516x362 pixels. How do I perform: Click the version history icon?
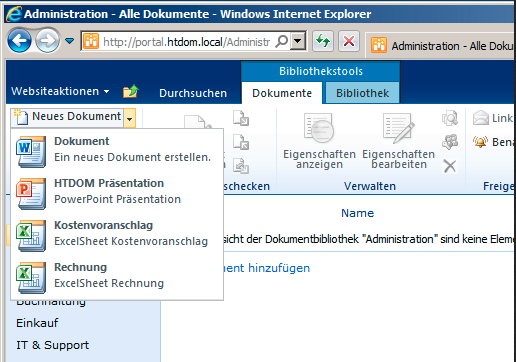click(450, 118)
